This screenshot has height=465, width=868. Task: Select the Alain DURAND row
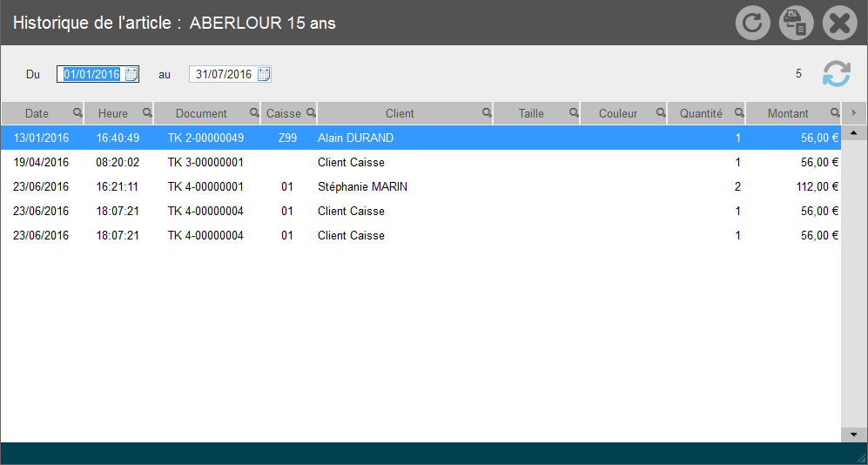click(421, 138)
